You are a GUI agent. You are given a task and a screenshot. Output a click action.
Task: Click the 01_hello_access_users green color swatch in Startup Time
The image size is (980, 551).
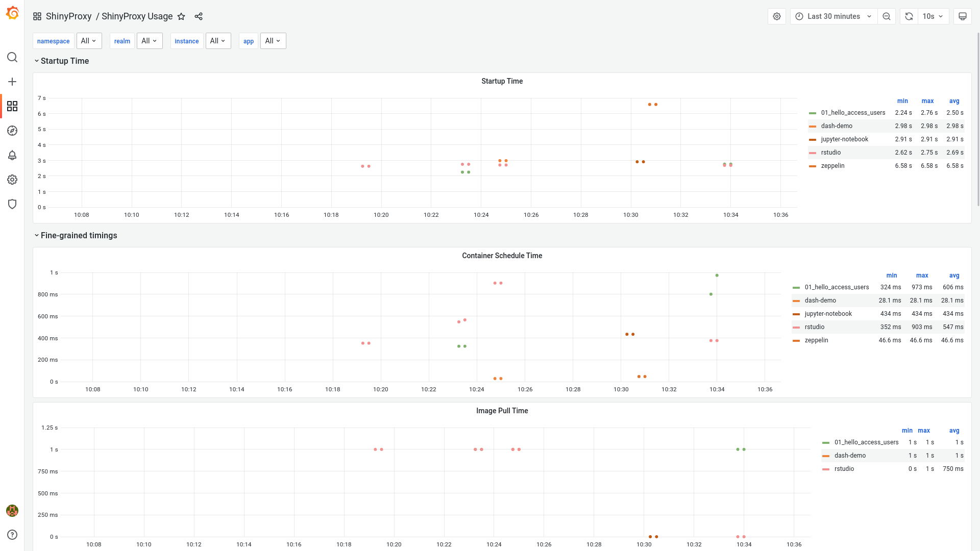(813, 113)
